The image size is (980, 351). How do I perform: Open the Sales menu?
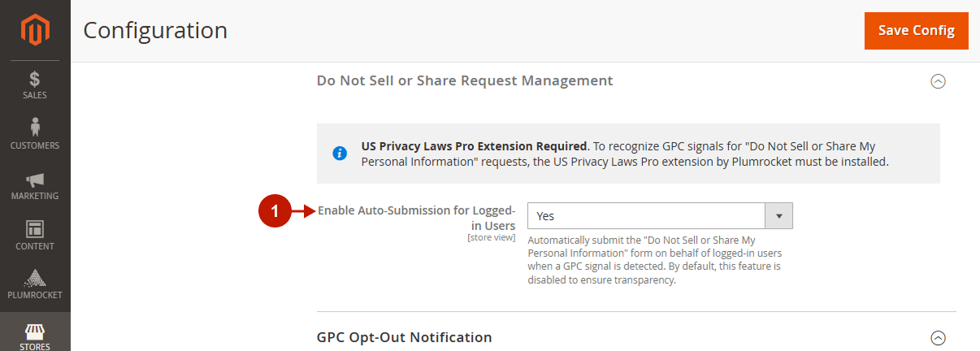[x=35, y=85]
